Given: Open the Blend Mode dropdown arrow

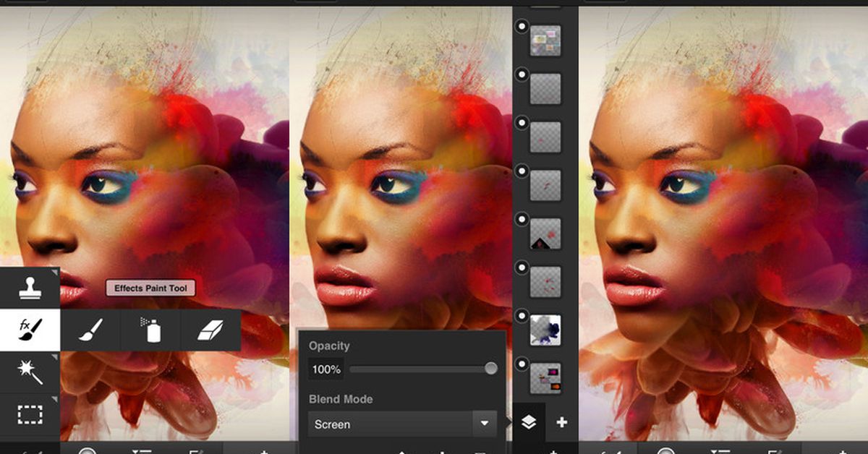Looking at the screenshot, I should [484, 424].
